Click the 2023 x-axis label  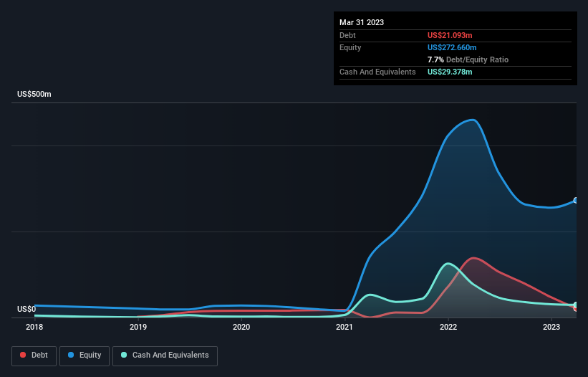(551, 327)
